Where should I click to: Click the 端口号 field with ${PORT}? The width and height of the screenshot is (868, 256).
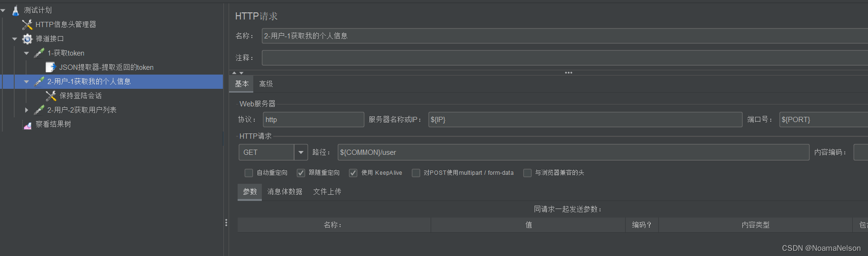pos(823,120)
